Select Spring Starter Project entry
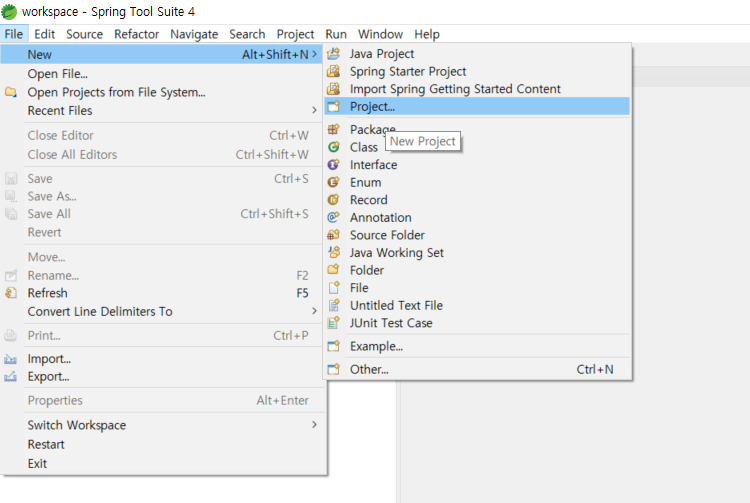This screenshot has height=503, width=750. point(477,71)
